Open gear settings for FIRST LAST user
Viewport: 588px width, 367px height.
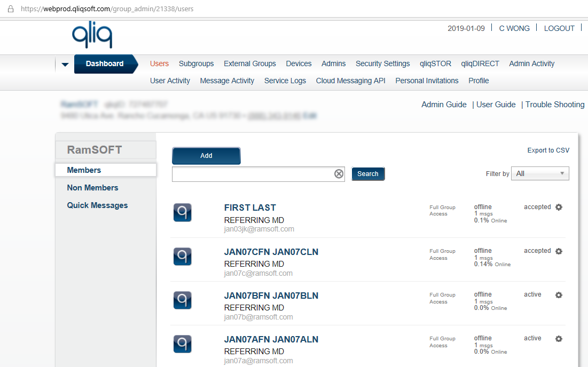(x=559, y=208)
